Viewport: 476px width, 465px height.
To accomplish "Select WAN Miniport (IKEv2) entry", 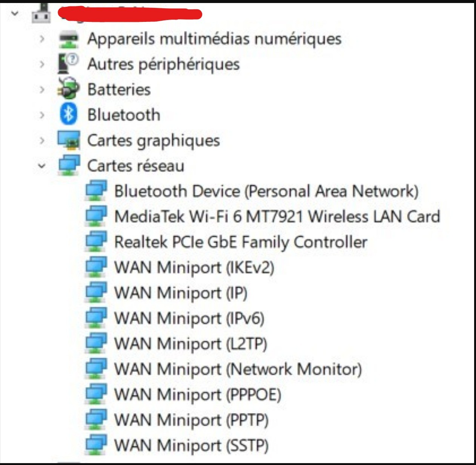I will [194, 268].
